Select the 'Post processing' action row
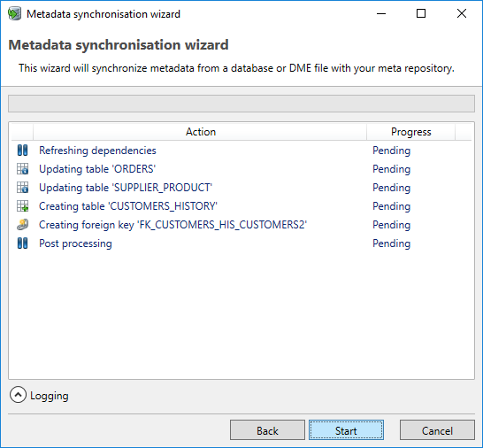This screenshot has height=448, width=483. pos(241,243)
